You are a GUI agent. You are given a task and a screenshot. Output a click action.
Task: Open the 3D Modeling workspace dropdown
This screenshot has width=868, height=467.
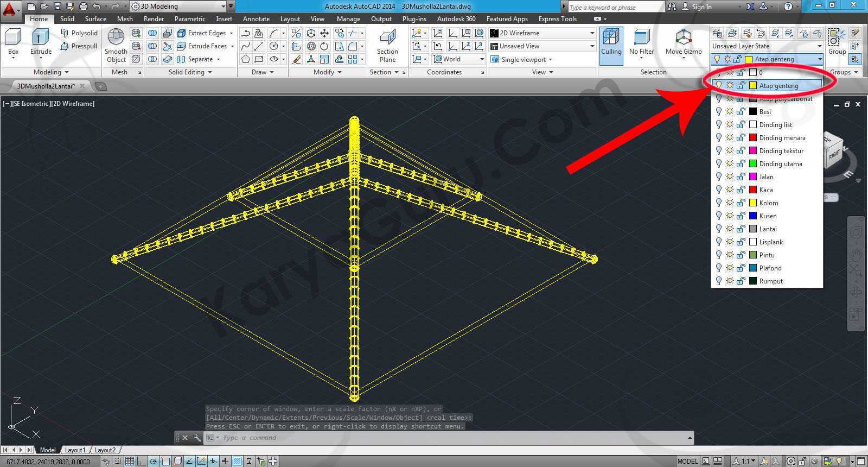coord(223,7)
